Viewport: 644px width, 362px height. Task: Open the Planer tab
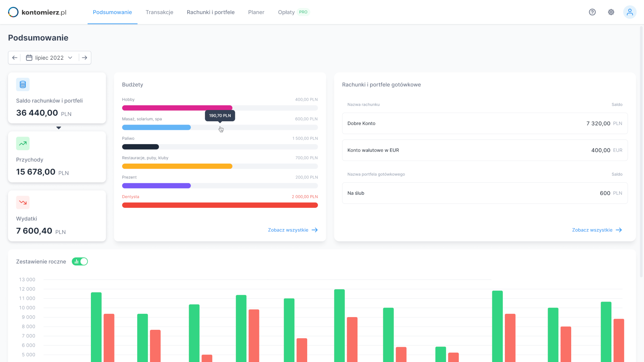pos(256,12)
